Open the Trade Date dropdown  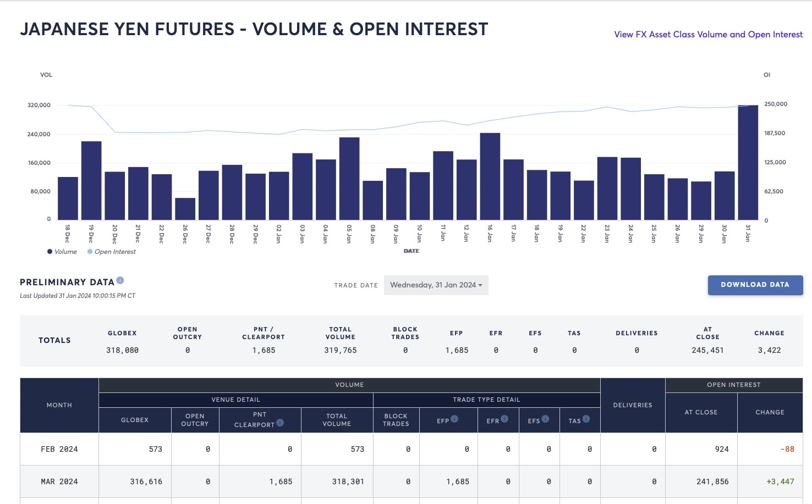pos(436,285)
